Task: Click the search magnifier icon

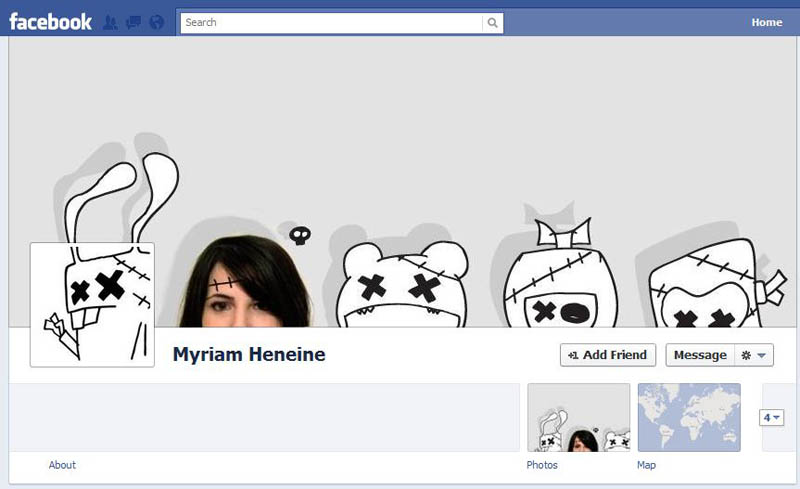Action: click(493, 22)
